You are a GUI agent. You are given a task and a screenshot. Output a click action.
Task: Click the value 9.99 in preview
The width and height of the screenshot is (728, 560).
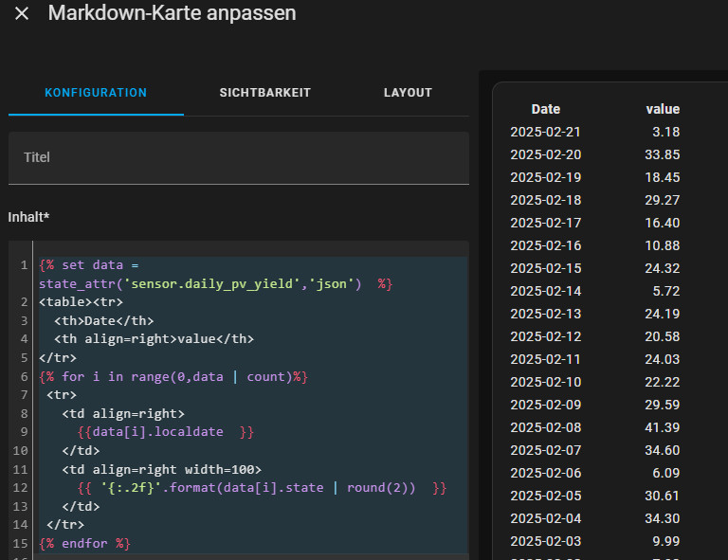tap(666, 541)
